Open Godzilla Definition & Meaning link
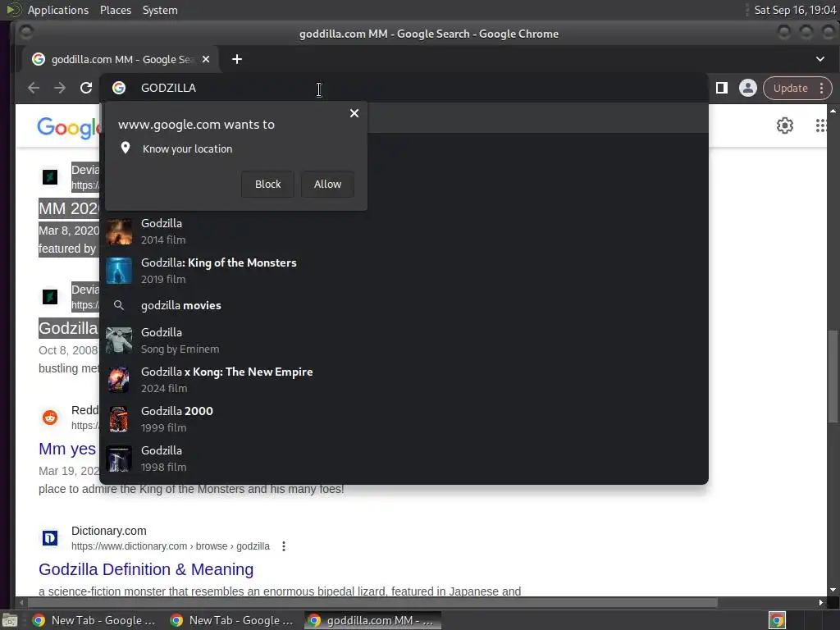The width and height of the screenshot is (840, 630). click(146, 569)
